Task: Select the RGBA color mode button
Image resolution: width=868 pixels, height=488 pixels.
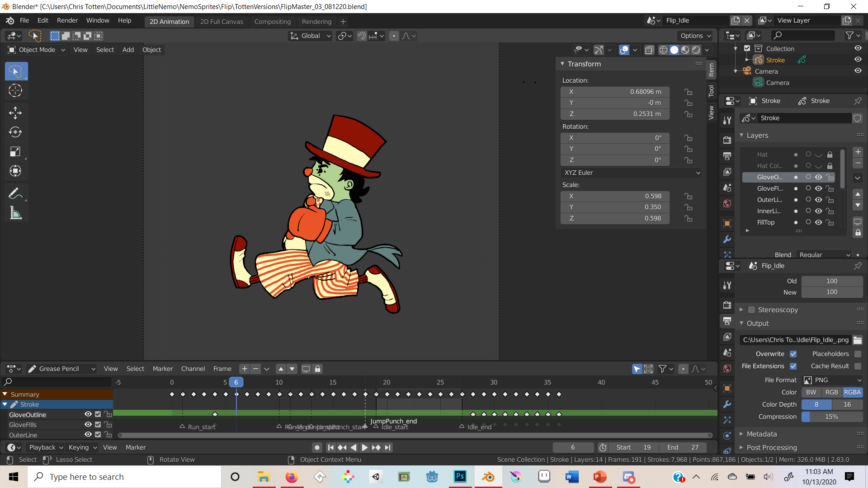Action: [x=853, y=392]
